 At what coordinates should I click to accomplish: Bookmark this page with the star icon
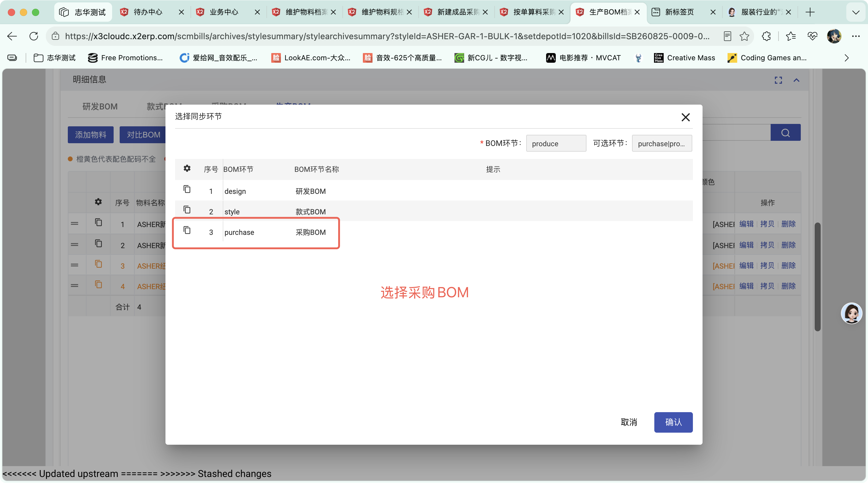(x=744, y=36)
